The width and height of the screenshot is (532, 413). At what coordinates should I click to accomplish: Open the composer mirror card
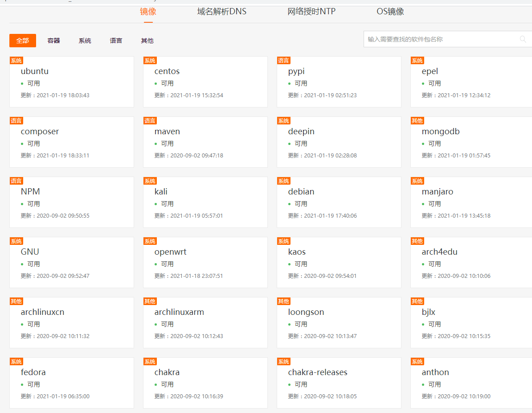point(72,142)
